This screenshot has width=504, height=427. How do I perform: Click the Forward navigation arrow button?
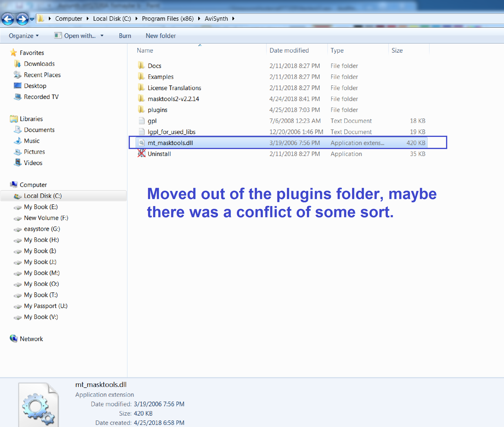(22, 19)
